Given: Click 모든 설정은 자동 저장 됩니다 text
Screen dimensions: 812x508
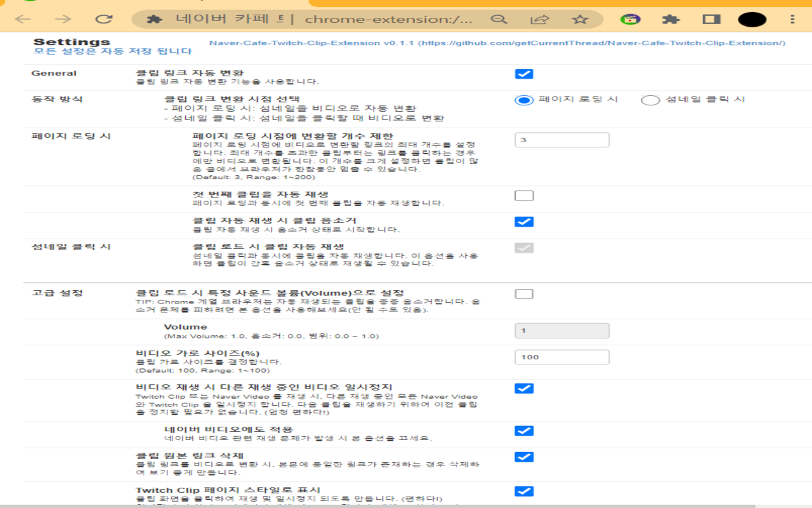Looking at the screenshot, I should (x=112, y=51).
